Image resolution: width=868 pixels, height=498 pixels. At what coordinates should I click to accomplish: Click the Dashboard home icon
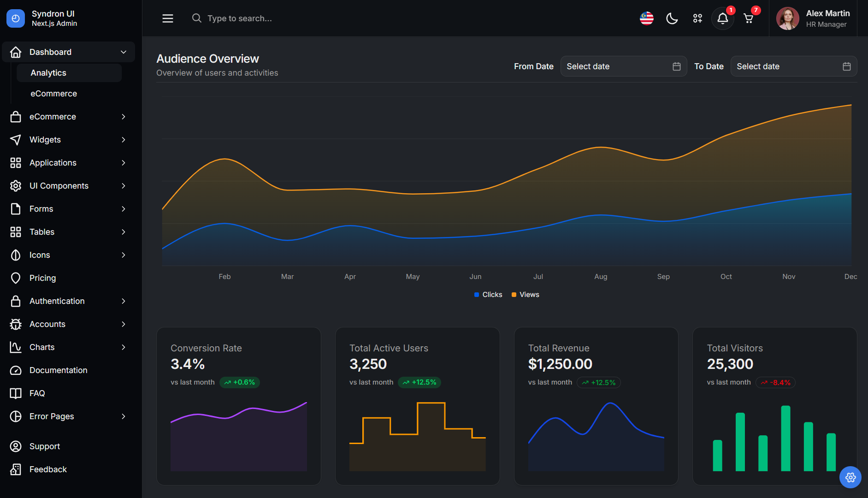(x=16, y=52)
